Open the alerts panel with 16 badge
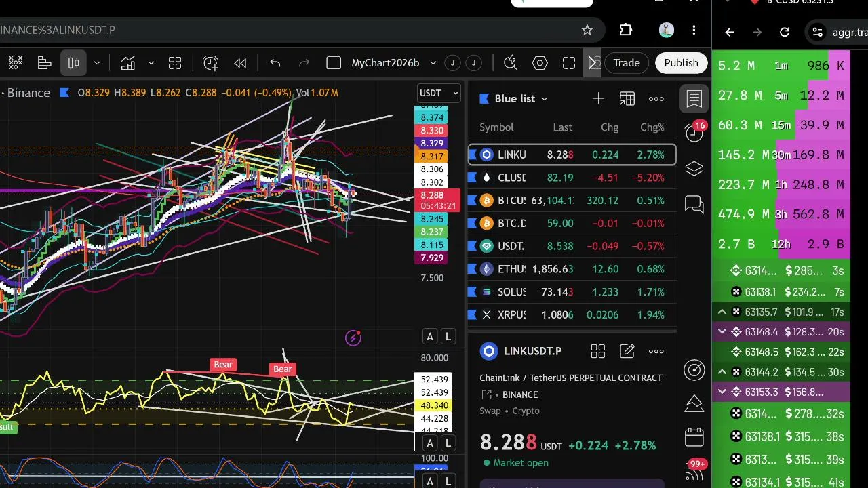The height and width of the screenshot is (488, 868). (694, 132)
